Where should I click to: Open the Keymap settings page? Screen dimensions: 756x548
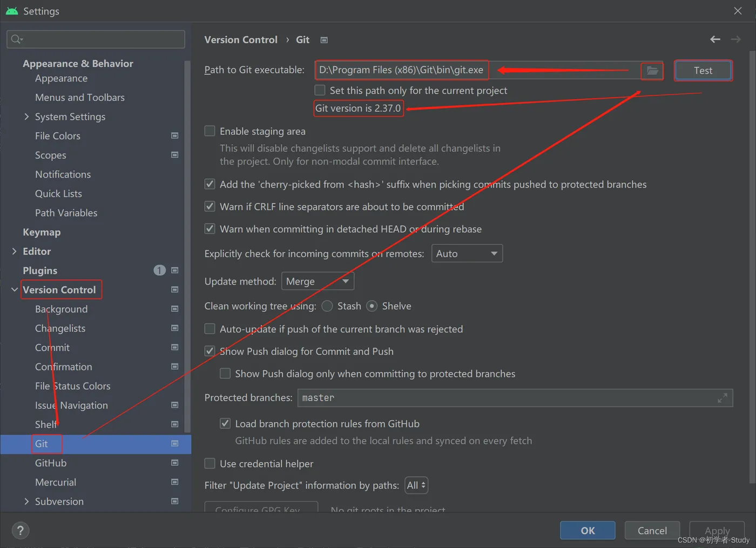tap(42, 232)
